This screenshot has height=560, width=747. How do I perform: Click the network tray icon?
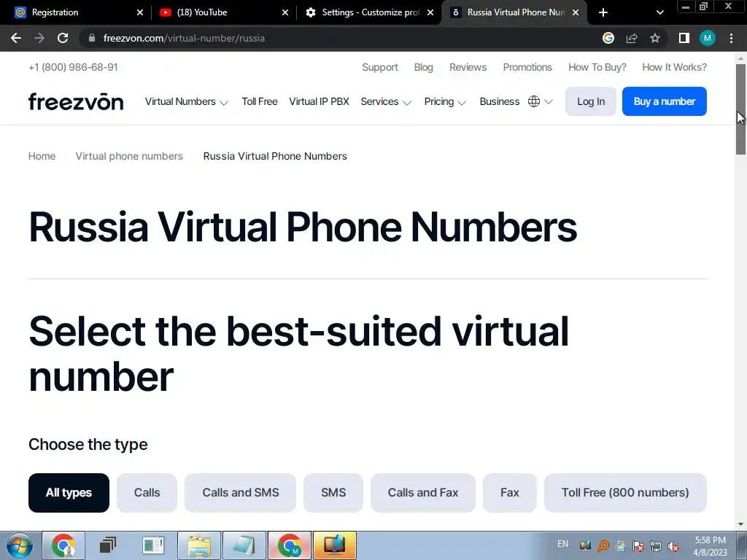tap(656, 546)
